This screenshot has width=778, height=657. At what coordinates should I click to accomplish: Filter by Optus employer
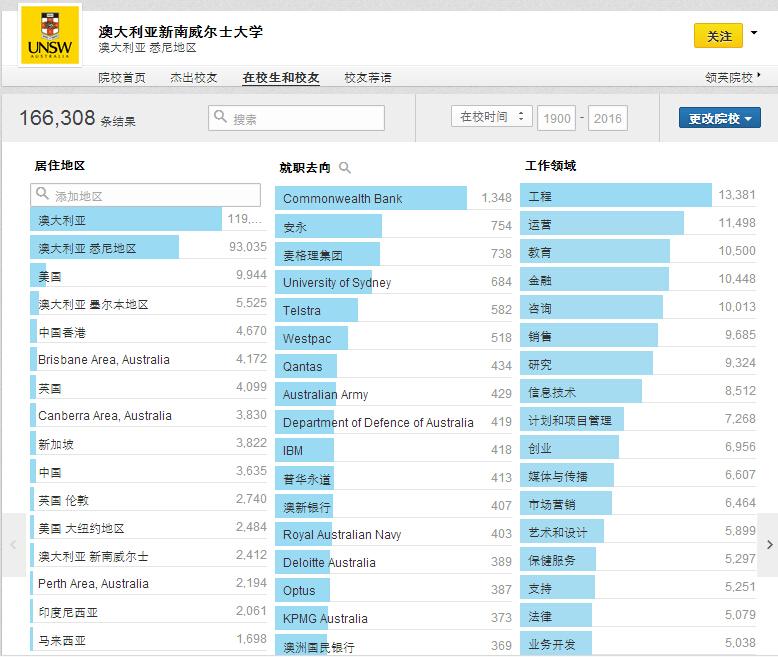click(393, 591)
